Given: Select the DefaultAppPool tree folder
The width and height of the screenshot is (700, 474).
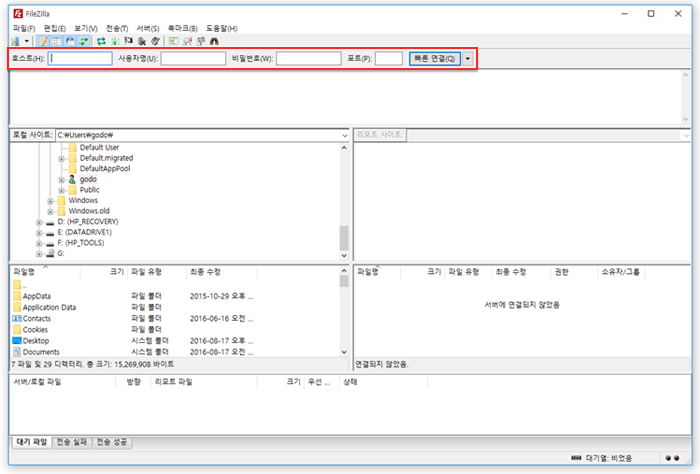Looking at the screenshot, I should [x=105, y=169].
